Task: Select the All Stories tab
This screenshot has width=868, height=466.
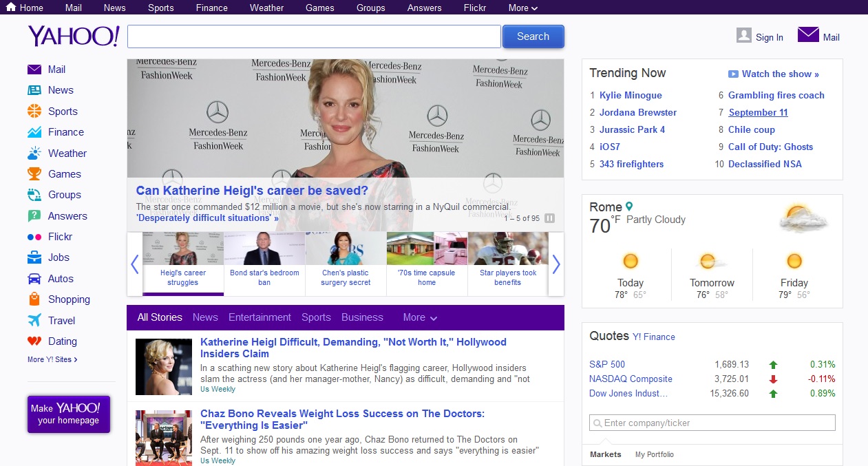Action: click(x=160, y=317)
